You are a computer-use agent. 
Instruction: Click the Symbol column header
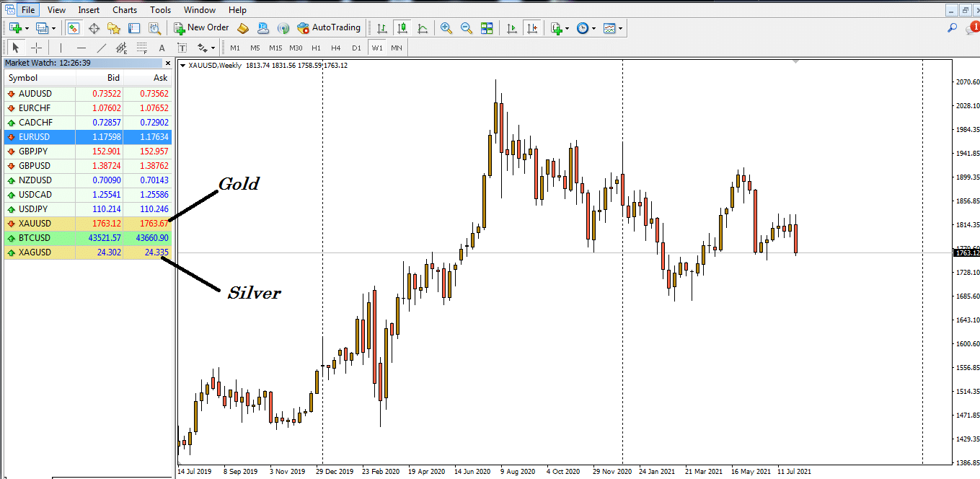coord(40,78)
